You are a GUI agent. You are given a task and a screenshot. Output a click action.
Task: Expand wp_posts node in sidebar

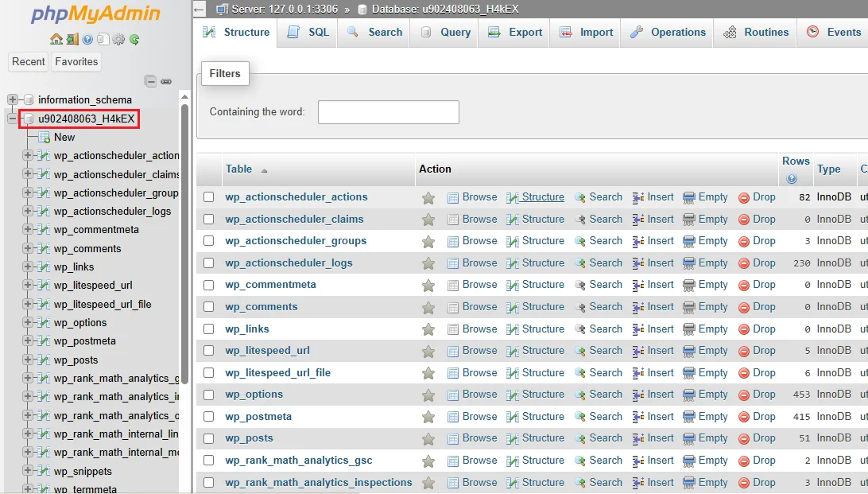point(27,360)
